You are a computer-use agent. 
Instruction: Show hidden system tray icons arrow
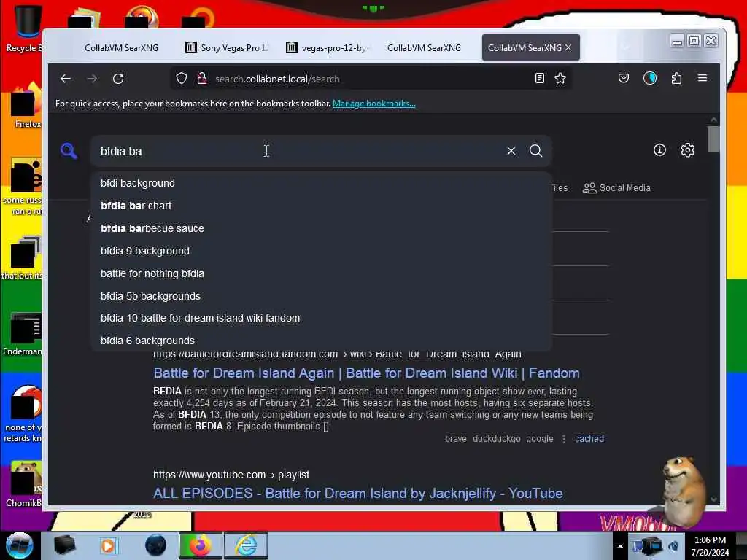pyautogui.click(x=620, y=546)
